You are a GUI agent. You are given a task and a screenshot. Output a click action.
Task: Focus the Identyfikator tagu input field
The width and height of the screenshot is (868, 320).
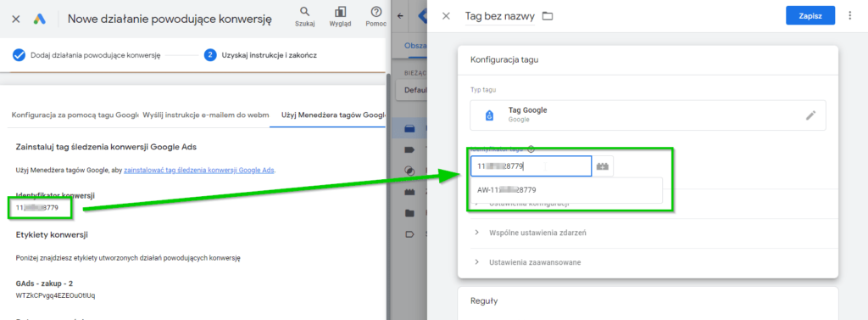pyautogui.click(x=531, y=166)
